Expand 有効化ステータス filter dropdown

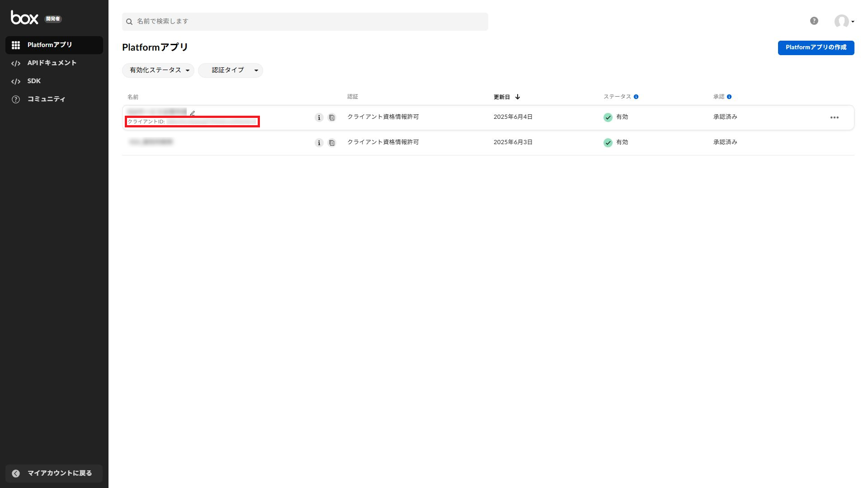click(158, 70)
